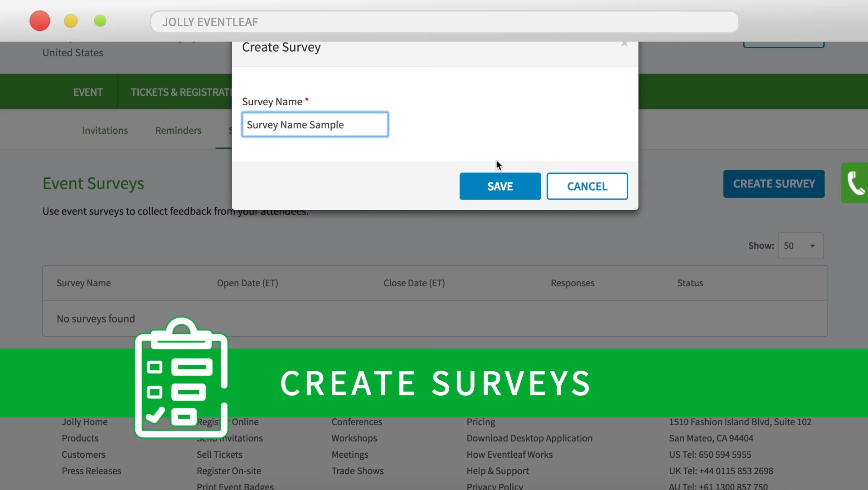Expand the Show dropdown arrow to change from 50
The height and width of the screenshot is (490, 868).
pyautogui.click(x=812, y=245)
